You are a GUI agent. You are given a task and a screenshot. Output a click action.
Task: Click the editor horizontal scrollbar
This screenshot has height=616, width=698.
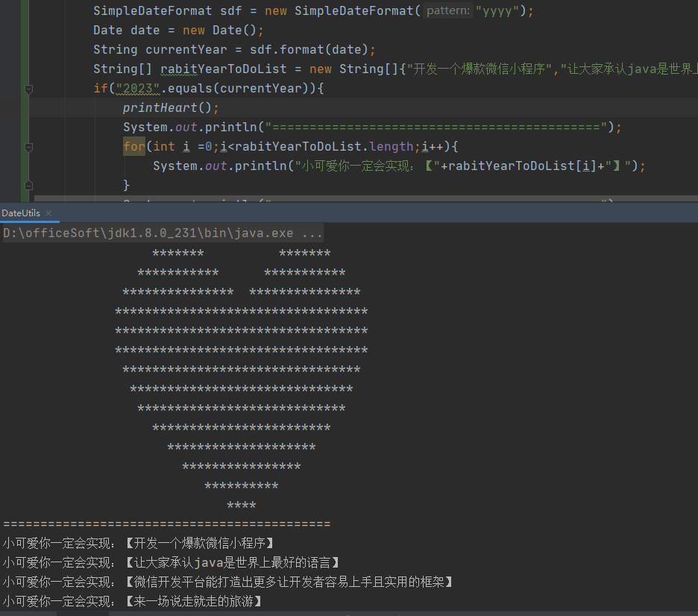pyautogui.click(x=366, y=198)
